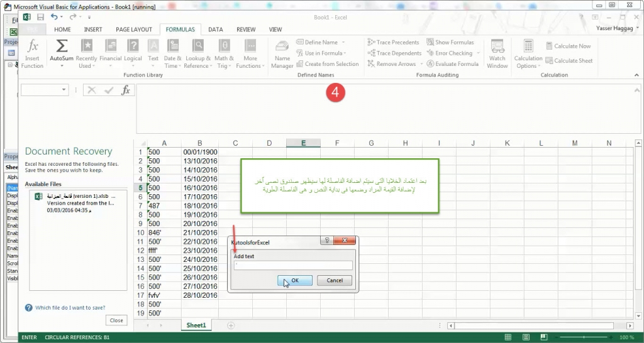The width and height of the screenshot is (644, 343).
Task: Switch to the HOME tab
Action: (62, 30)
